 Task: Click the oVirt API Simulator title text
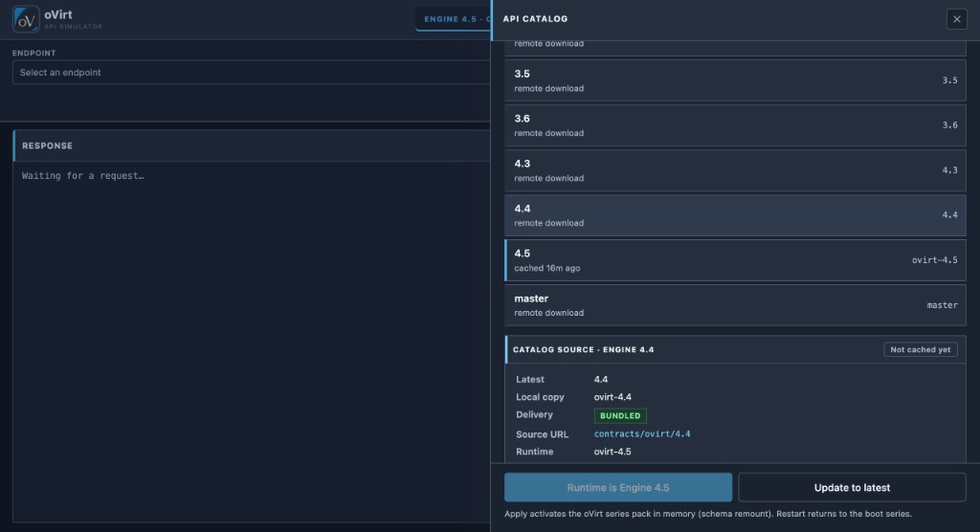(73, 19)
